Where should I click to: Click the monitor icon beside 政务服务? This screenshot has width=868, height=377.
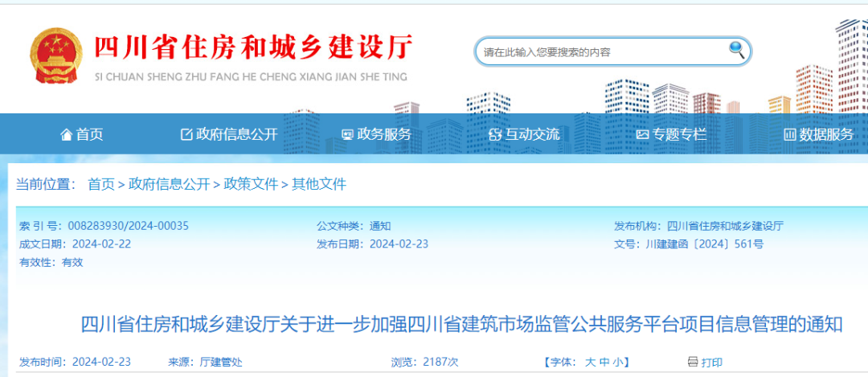tap(347, 135)
